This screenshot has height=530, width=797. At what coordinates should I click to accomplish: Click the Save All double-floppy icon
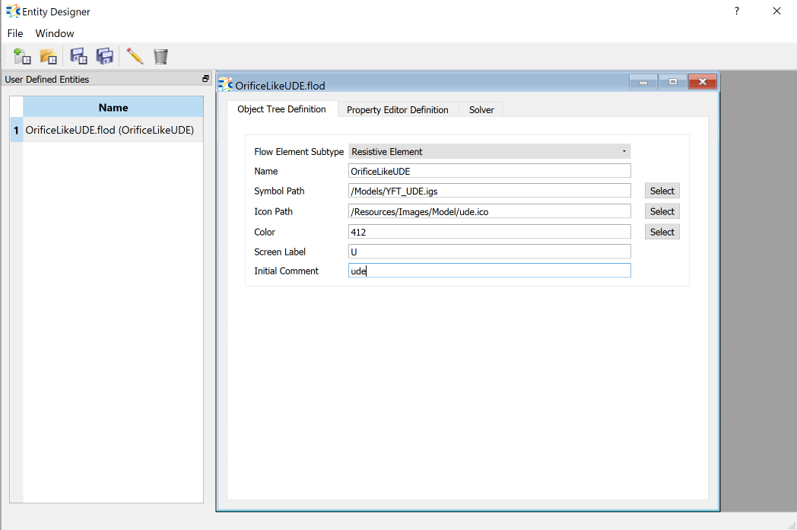click(x=105, y=57)
